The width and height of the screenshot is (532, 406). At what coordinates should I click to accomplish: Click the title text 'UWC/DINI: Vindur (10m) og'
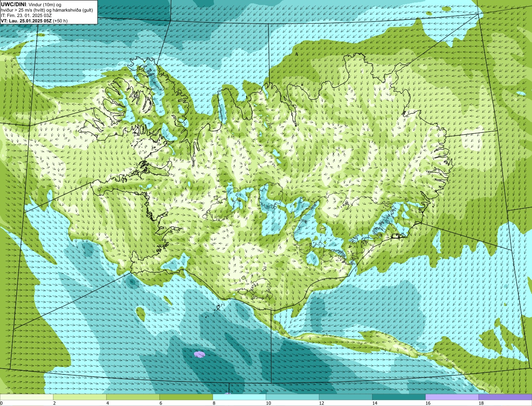pyautogui.click(x=31, y=4)
